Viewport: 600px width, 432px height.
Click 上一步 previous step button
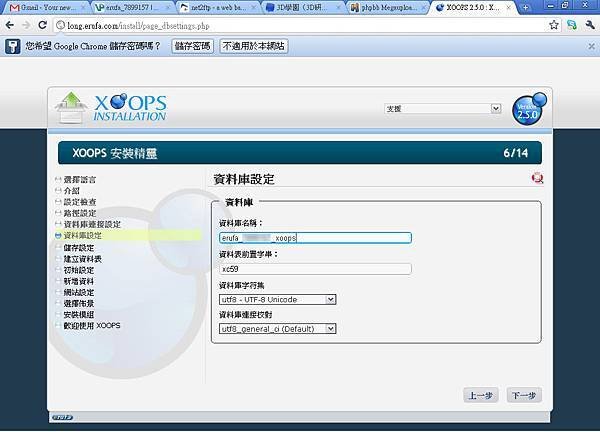tap(481, 395)
